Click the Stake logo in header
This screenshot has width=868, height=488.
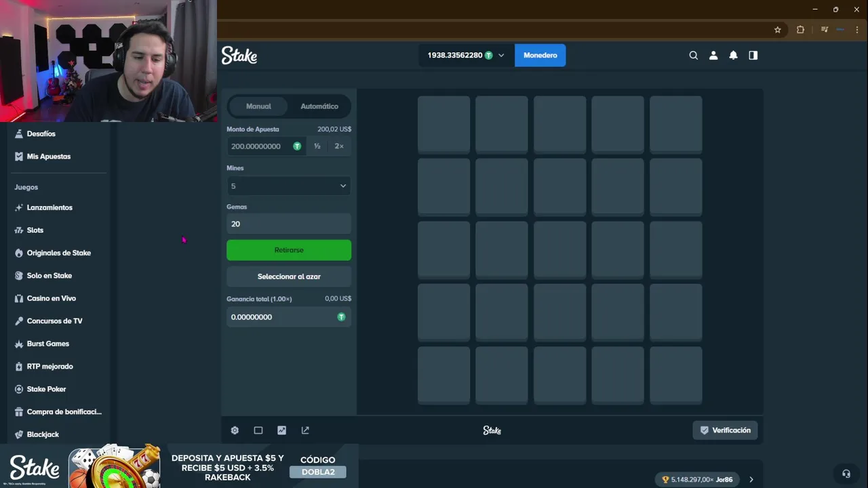239,56
